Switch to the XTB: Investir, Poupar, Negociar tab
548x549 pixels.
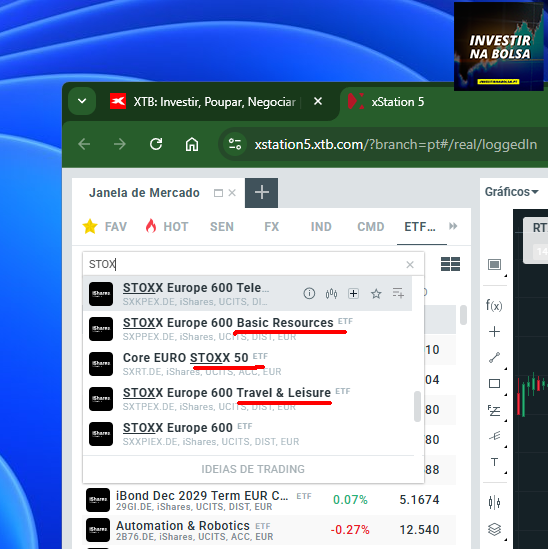point(202,102)
